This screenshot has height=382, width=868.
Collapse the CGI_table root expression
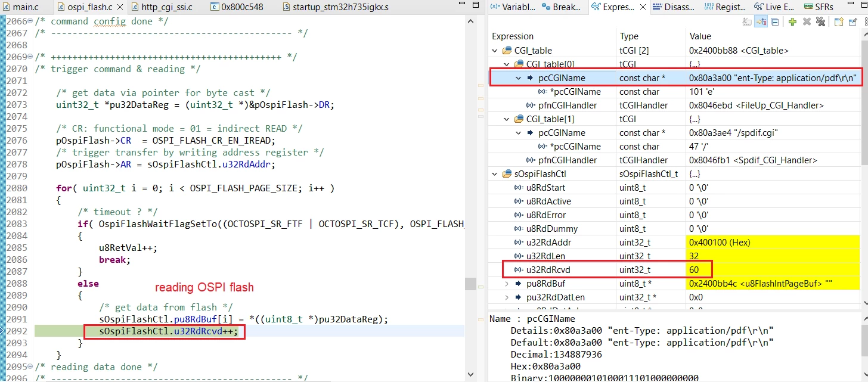[495, 51]
